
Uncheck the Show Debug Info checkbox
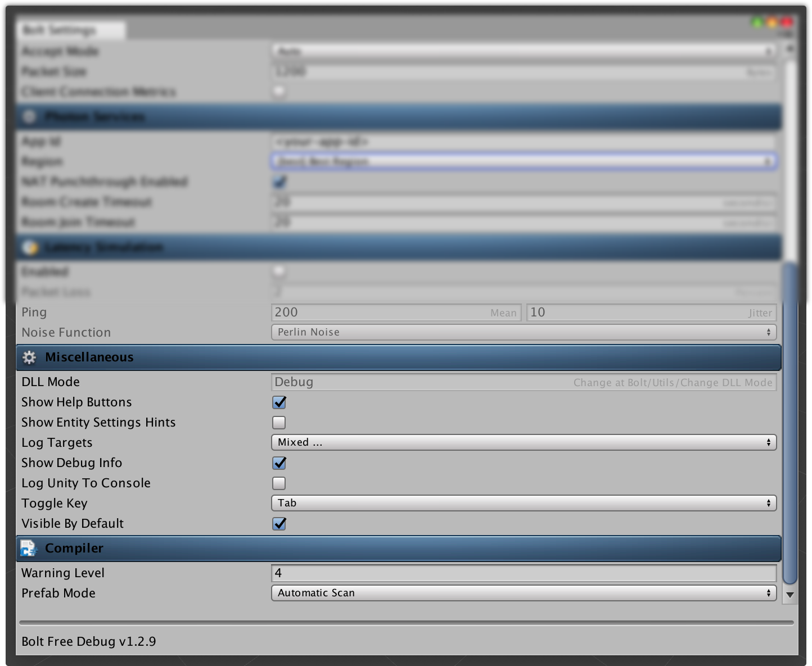279,463
